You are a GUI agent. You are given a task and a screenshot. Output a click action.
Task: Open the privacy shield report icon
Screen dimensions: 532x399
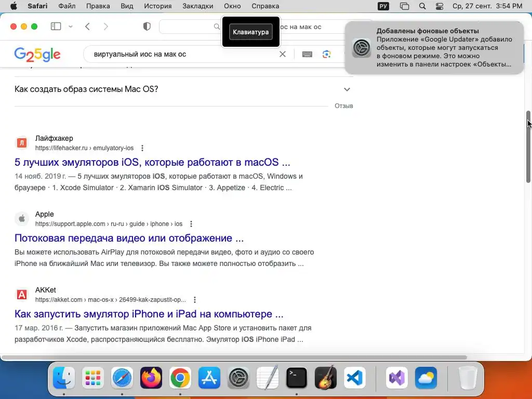147,26
